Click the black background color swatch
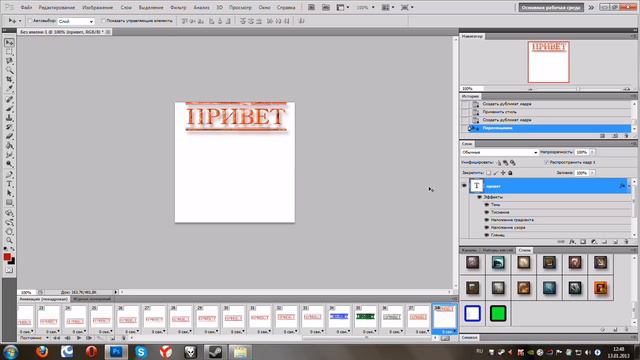640x360 pixels. tap(12, 261)
